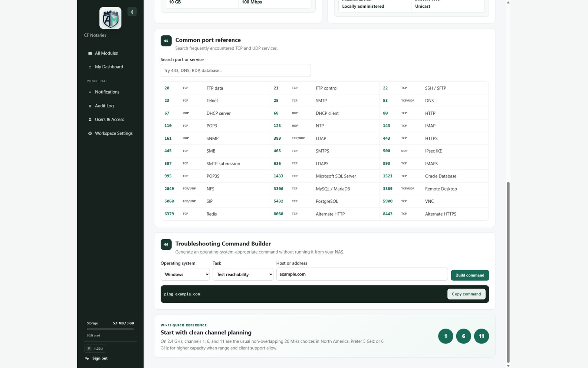Click version 1.22.1 badge

pos(95,348)
